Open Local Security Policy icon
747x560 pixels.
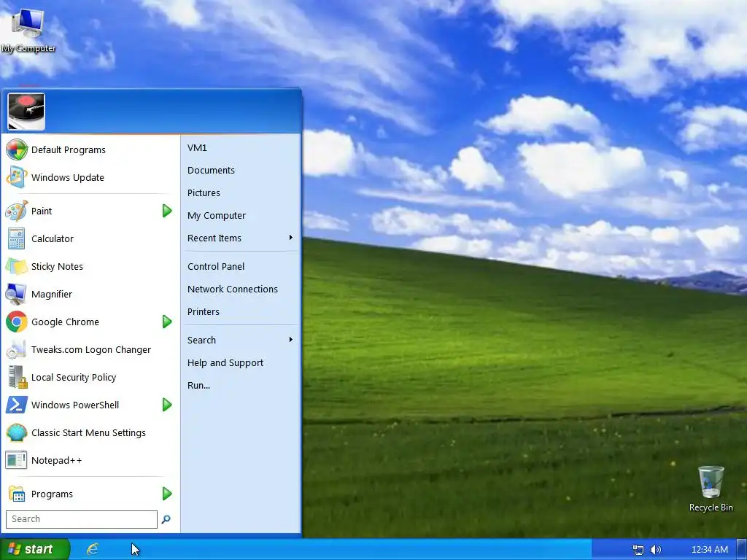17,377
